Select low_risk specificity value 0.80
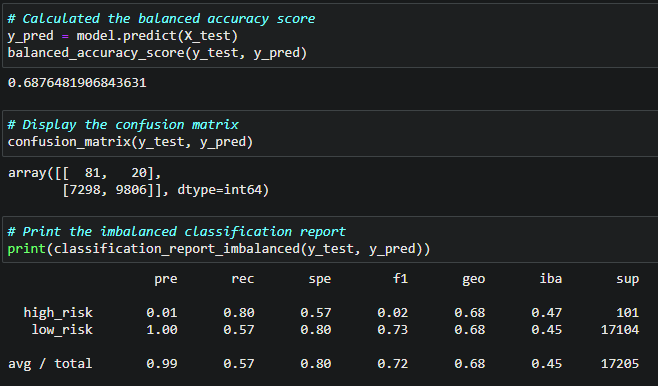The height and width of the screenshot is (386, 658). pyautogui.click(x=316, y=330)
